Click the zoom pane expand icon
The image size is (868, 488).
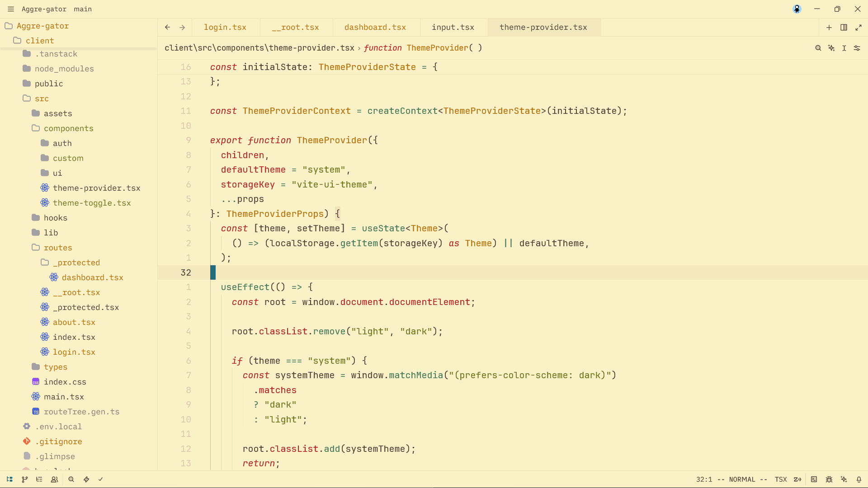pyautogui.click(x=858, y=28)
